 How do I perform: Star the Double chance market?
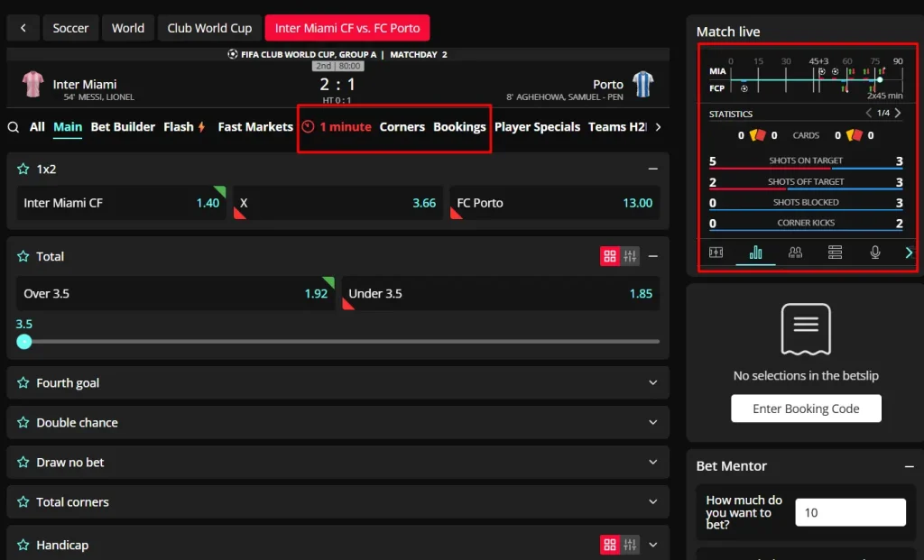coord(23,422)
